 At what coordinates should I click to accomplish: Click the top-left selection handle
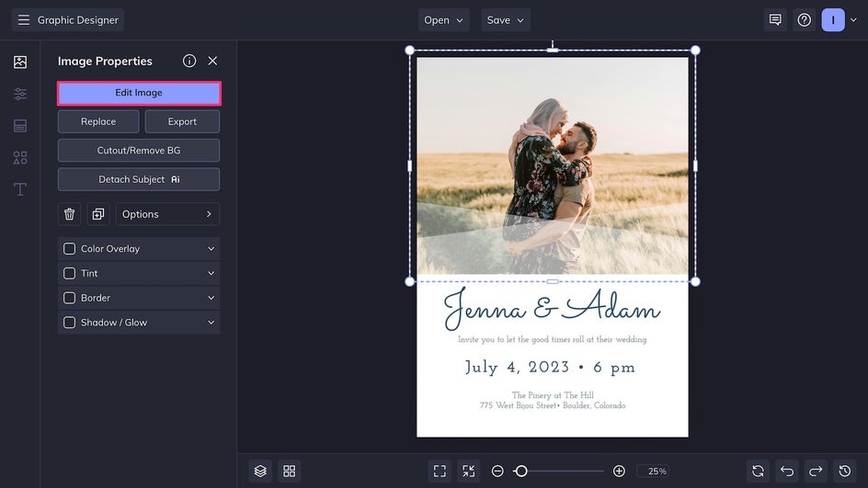pyautogui.click(x=410, y=51)
